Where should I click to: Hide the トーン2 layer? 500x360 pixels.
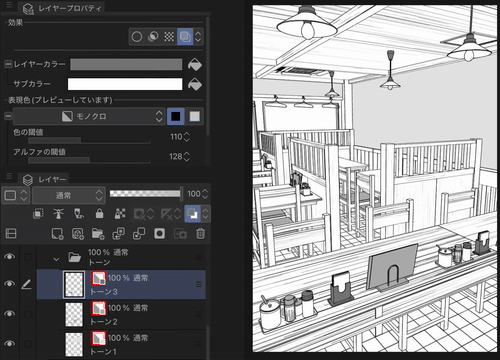click(x=9, y=314)
